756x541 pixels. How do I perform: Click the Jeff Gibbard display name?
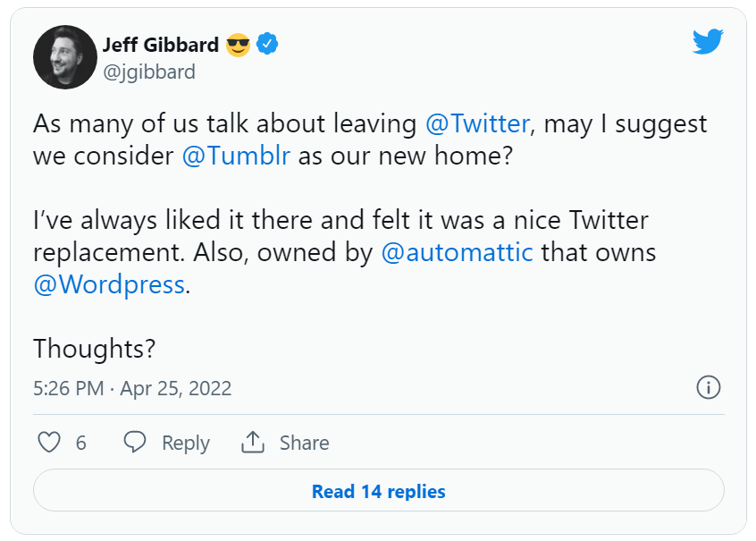click(x=161, y=44)
